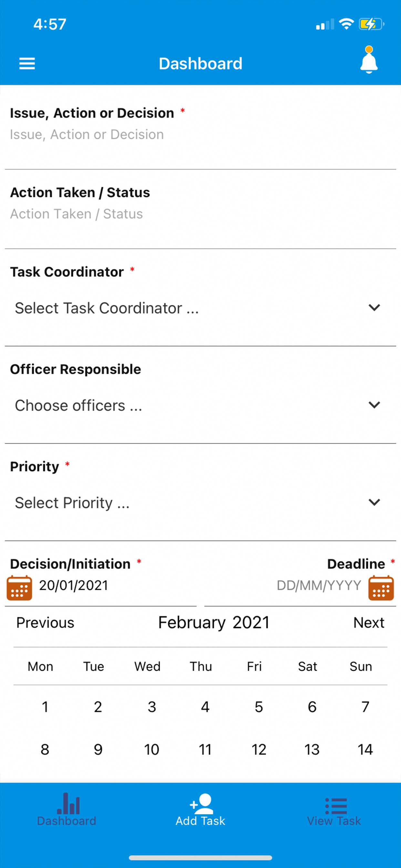
Task: Tap the Add Task person icon
Action: (x=201, y=804)
